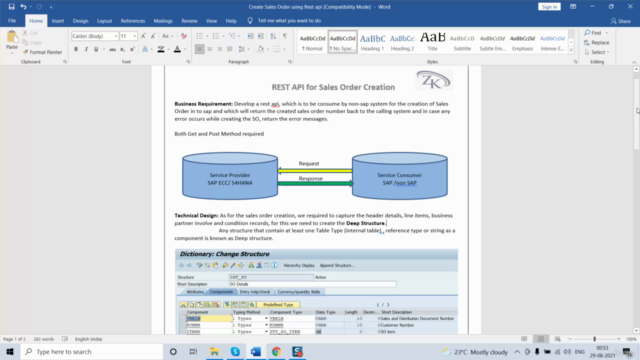The width and height of the screenshot is (640, 360).
Task: Open the Windows Start menu
Action: point(10,351)
